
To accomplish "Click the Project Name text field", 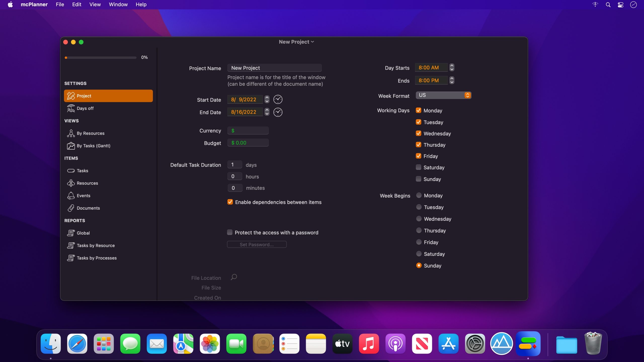I will [274, 68].
